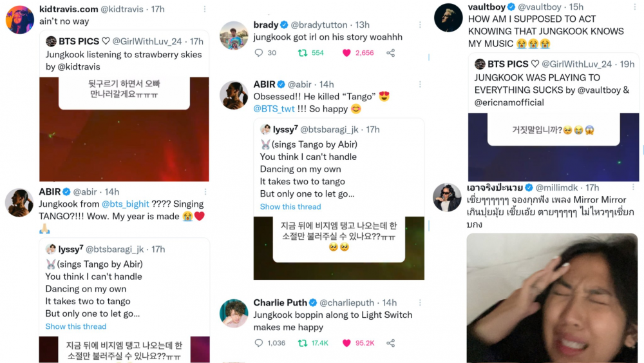The image size is (644, 363).
Task: Click reply icon on brady's tweet
Action: click(259, 53)
